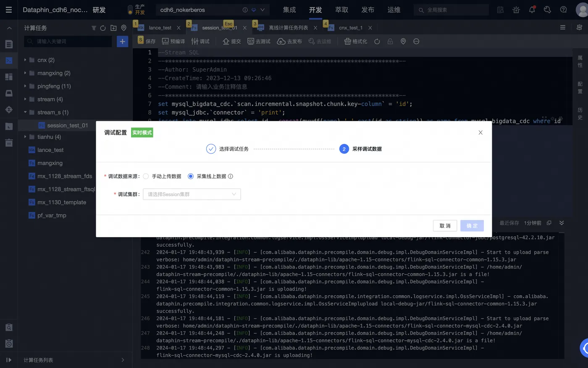Expand the cnx (2) folder
Screen dimensions: 588x368
pyautogui.click(x=25, y=60)
